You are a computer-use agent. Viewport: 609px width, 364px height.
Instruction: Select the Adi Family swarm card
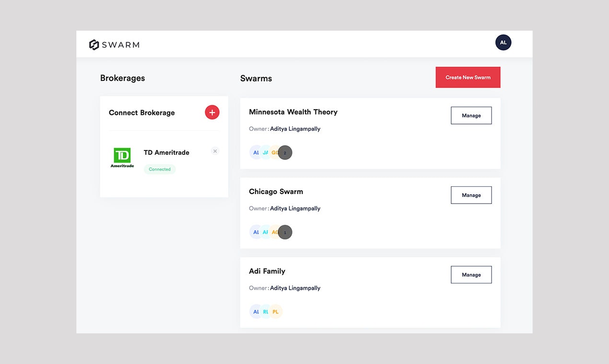(370, 292)
